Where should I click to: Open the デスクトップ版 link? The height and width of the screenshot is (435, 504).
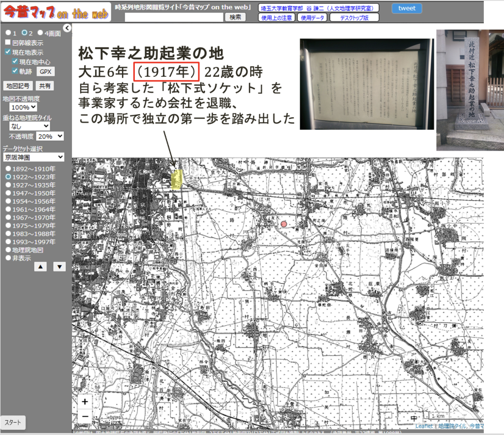(354, 18)
